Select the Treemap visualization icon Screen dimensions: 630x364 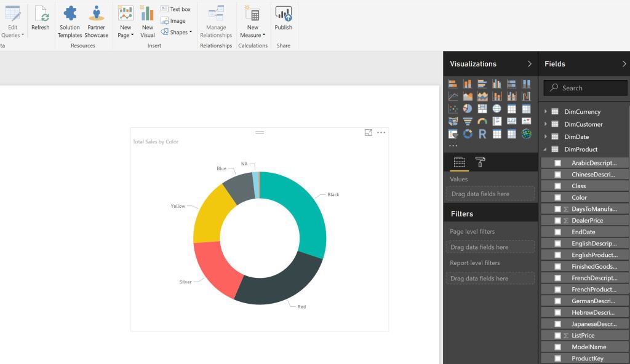tap(482, 108)
